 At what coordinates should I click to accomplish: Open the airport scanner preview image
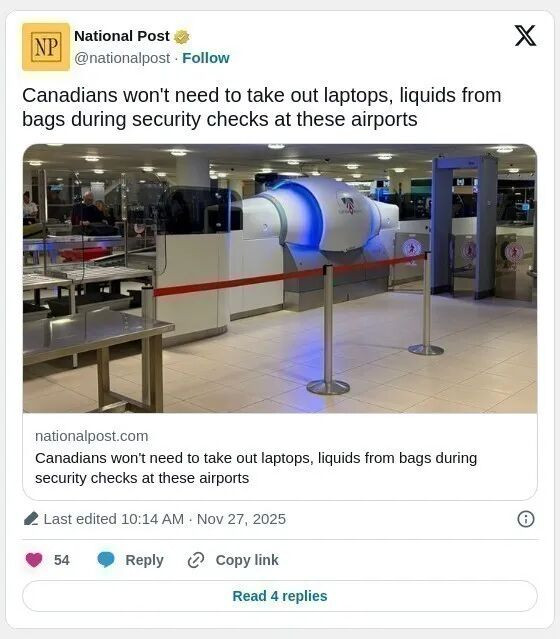pos(280,278)
